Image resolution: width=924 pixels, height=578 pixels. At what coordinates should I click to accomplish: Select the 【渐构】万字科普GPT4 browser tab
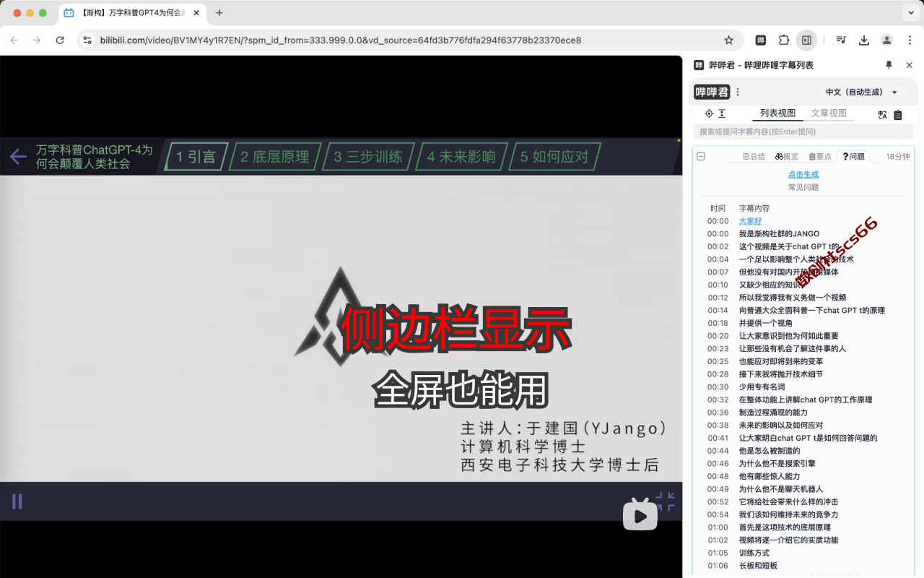pos(131,13)
